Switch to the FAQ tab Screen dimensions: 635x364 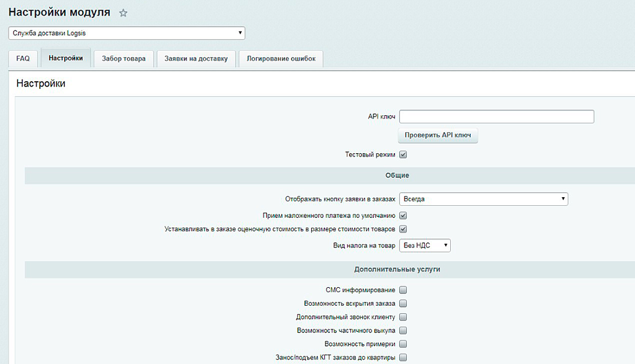pos(22,58)
